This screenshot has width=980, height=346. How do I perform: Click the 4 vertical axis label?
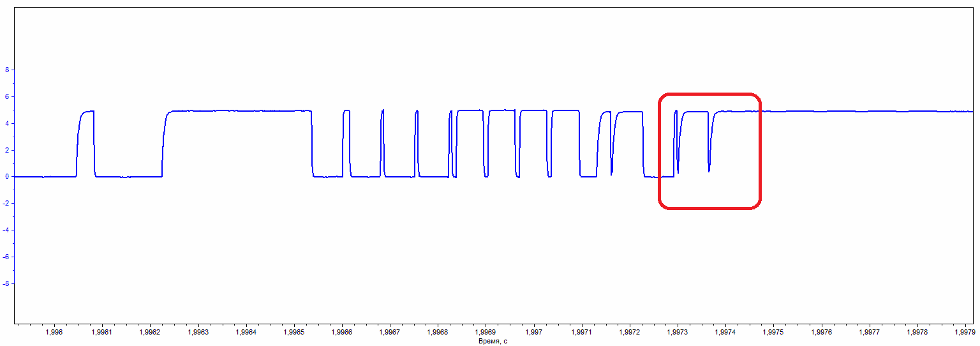6,123
